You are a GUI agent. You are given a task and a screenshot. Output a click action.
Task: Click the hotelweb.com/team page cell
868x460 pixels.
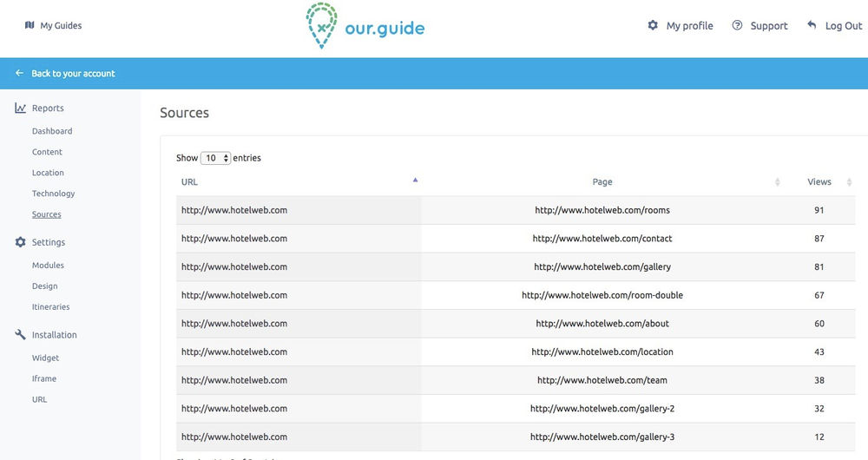click(x=602, y=380)
